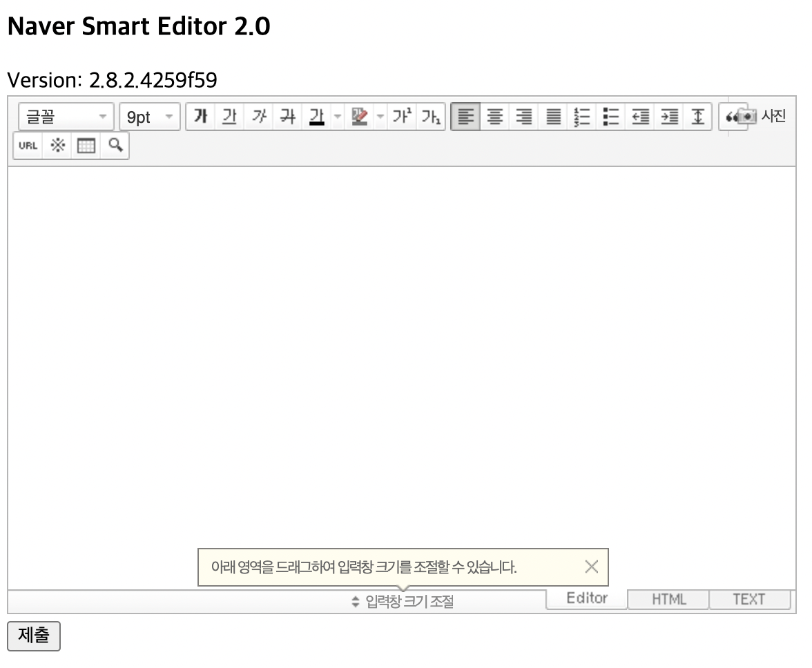Click the resize hint message text
Viewport: 812px width, 668px height.
coord(363,567)
